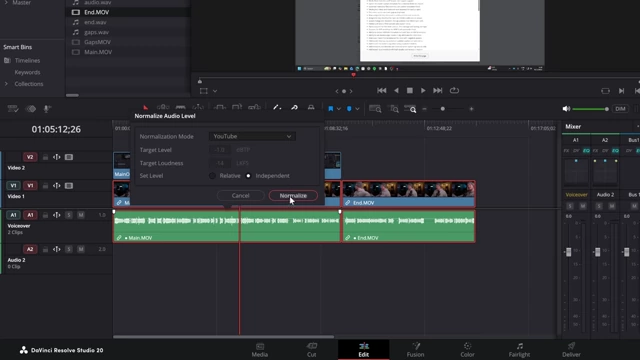Toggle the lock on the Video 1 track
This screenshot has width=640, height=360.
[45, 186]
